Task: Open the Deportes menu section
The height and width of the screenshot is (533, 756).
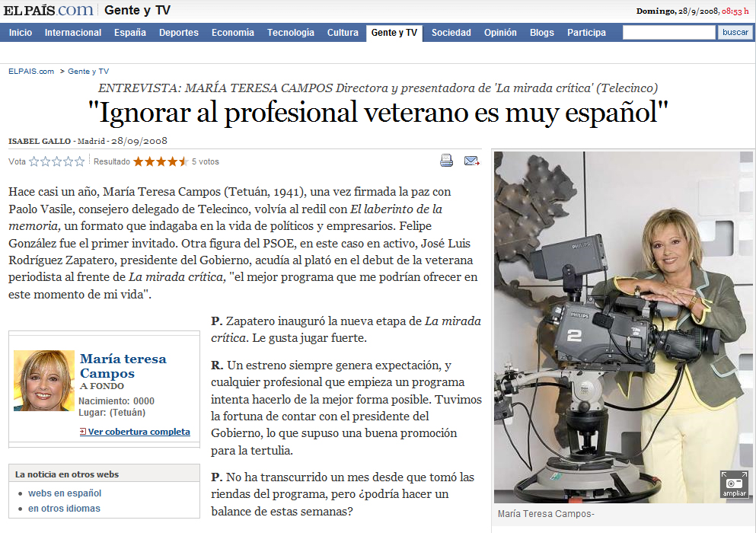Action: [179, 32]
